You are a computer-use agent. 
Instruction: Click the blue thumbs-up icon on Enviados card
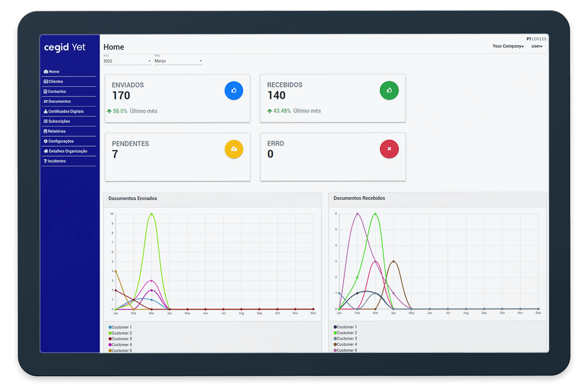234,91
